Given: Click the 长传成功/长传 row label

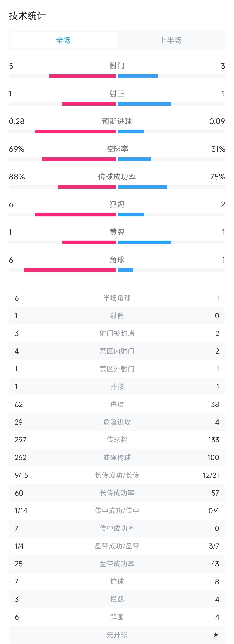Looking at the screenshot, I should coord(117,475).
